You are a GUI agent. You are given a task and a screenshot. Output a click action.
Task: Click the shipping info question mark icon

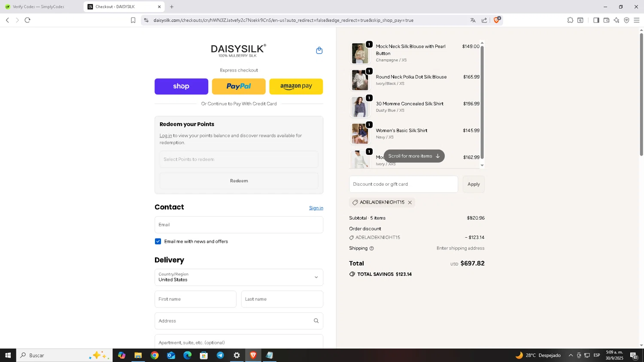(372, 248)
